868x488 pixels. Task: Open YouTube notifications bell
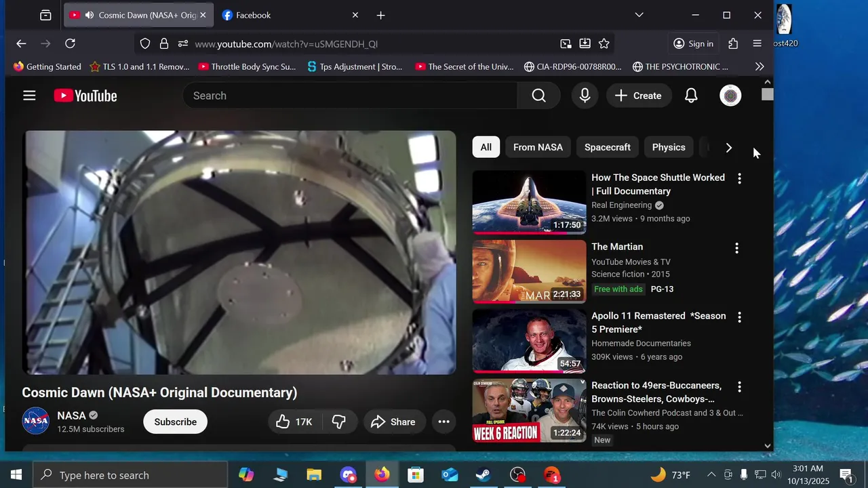pyautogui.click(x=691, y=96)
